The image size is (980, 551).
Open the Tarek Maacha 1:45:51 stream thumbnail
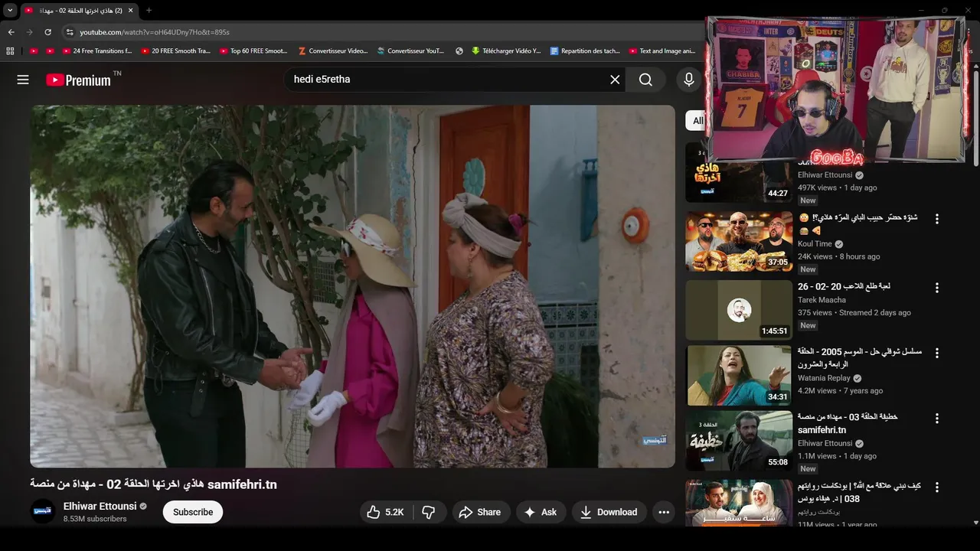tap(739, 310)
